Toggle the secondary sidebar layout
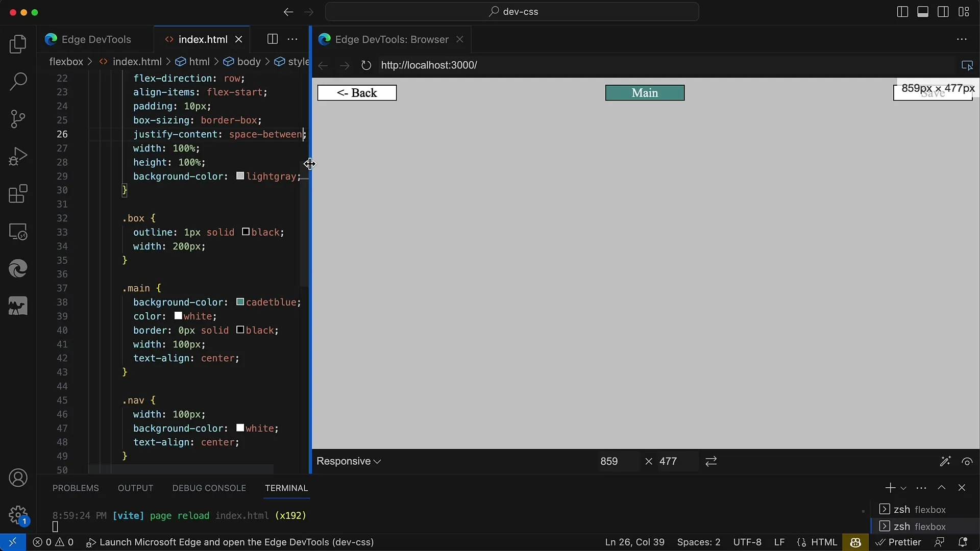 click(x=943, y=12)
